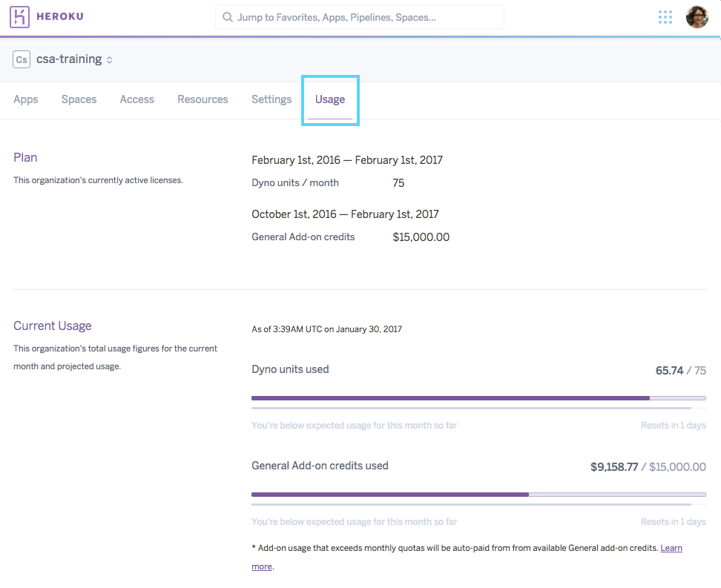Click the 'Dyno units / month' label

[x=295, y=183]
